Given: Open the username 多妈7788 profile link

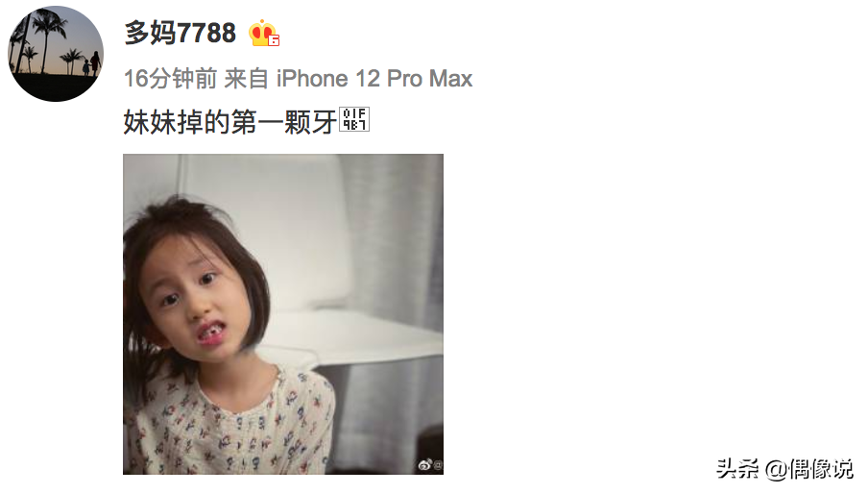Looking at the screenshot, I should point(180,33).
